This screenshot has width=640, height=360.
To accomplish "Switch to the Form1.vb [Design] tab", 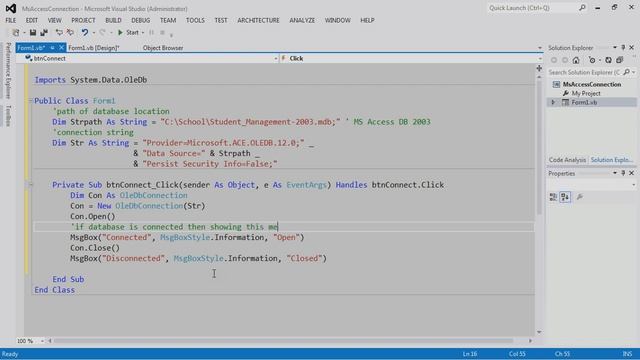I will coord(93,48).
